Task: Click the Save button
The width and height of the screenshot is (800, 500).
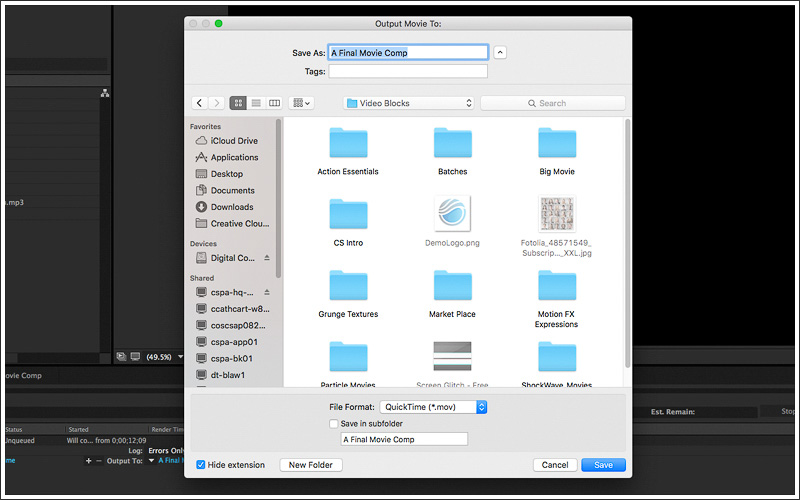Action: pyautogui.click(x=603, y=465)
